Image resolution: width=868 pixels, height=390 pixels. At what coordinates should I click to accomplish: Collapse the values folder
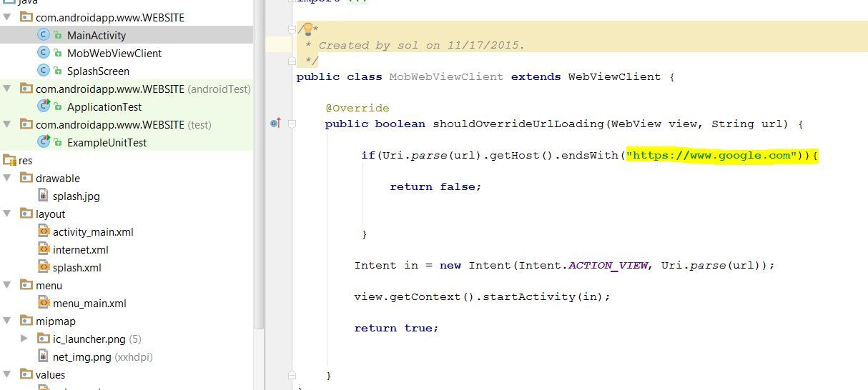(x=7, y=374)
